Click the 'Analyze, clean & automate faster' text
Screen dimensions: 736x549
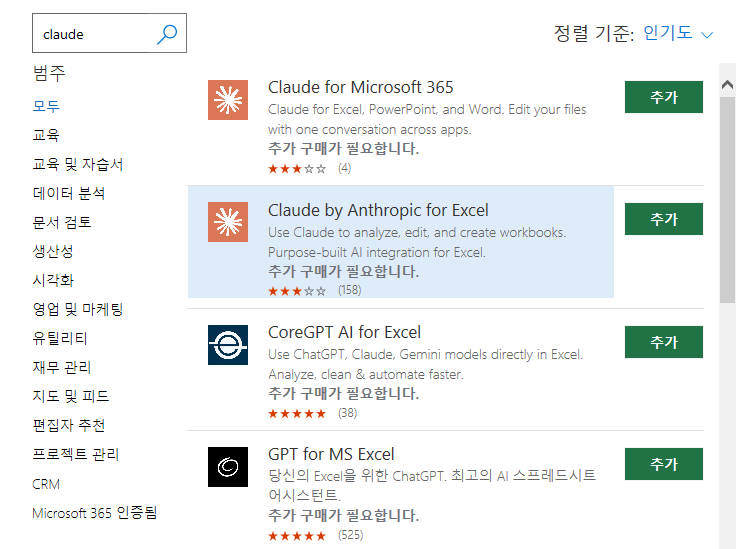(366, 374)
